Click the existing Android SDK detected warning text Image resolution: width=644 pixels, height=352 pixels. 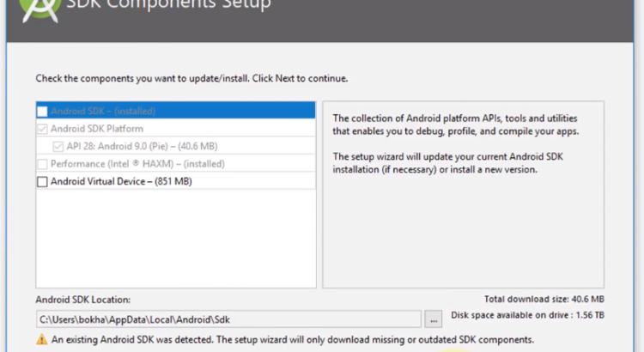292,340
